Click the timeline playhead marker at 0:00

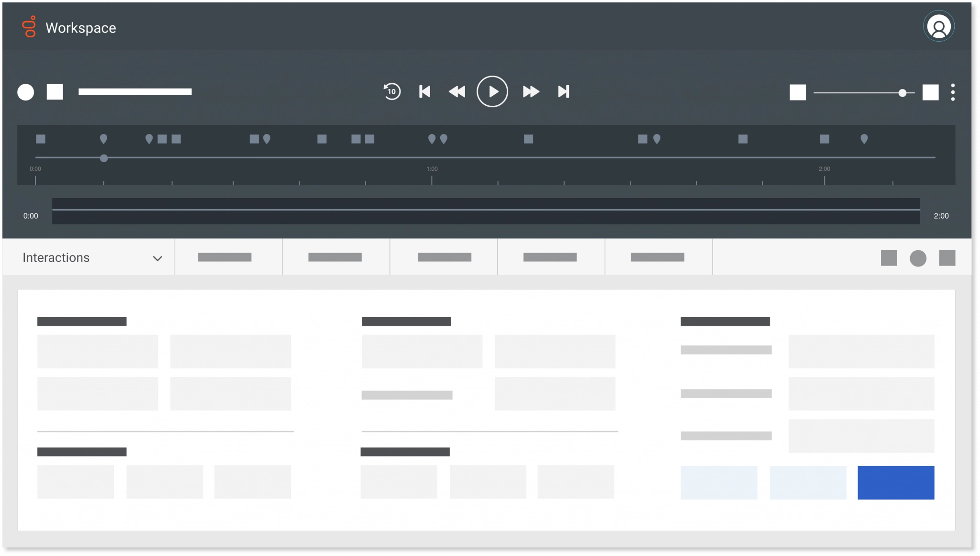tap(104, 157)
